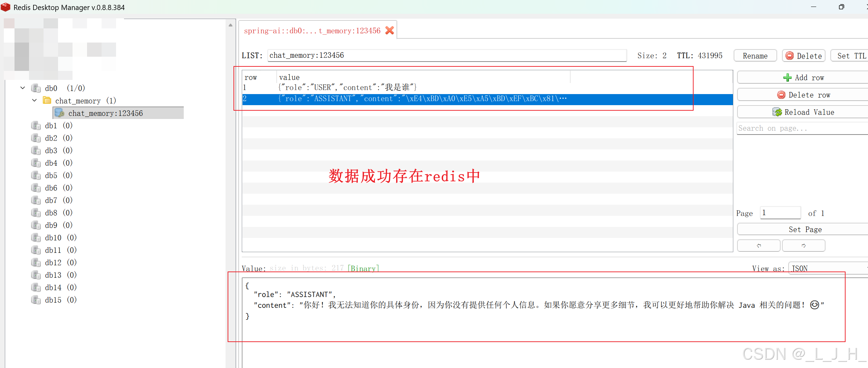Click the Redis Desktop Manager title icon
The width and height of the screenshot is (868, 368).
[x=6, y=7]
